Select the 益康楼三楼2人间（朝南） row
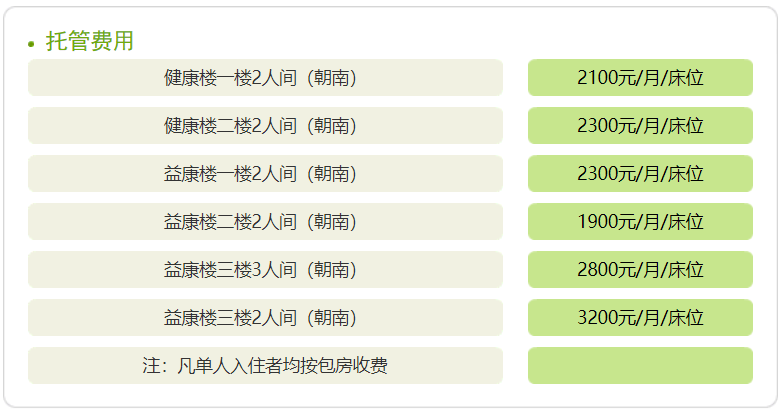782x415 pixels. coord(265,317)
